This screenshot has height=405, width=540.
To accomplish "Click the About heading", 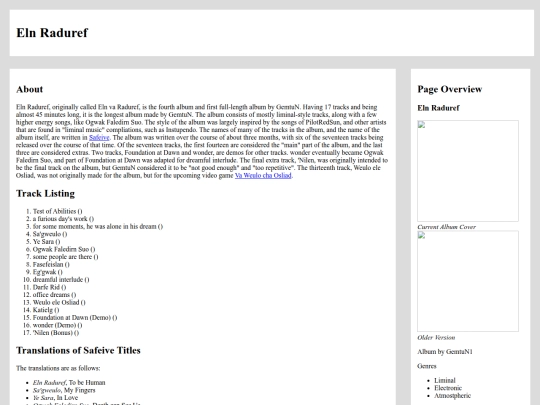I will pos(30,89).
